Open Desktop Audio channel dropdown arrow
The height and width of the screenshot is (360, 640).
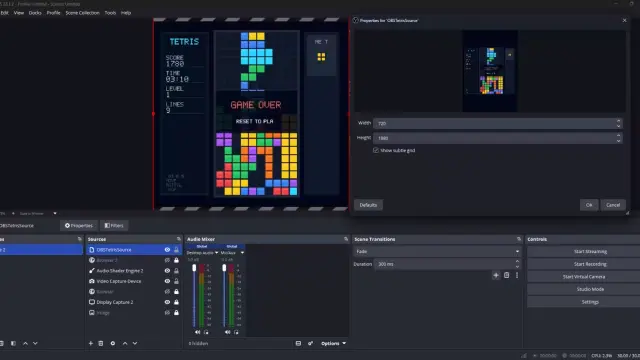point(216,253)
